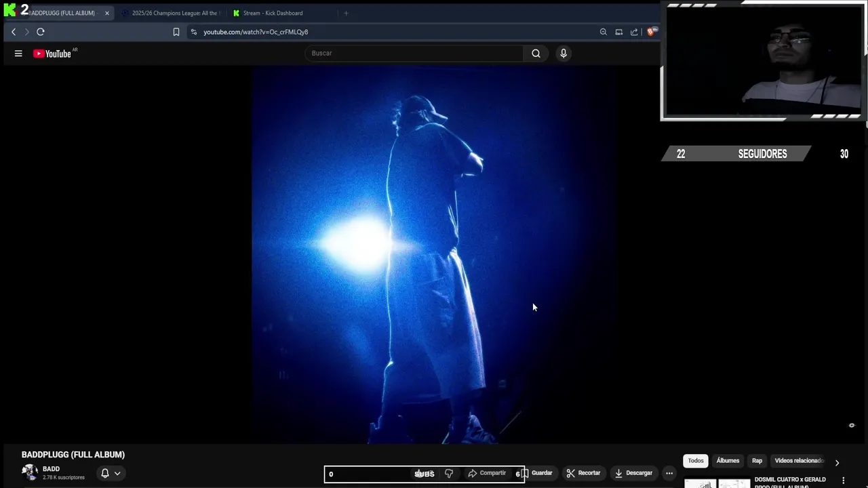
Task: Open options for the DOSMIL CUATRO video
Action: [x=844, y=481]
